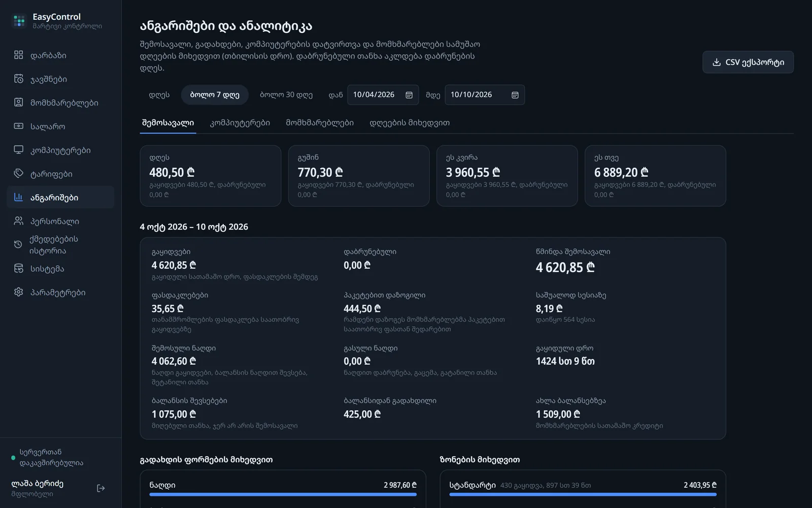
Task: Select the ბოლო 30 დღე period filter
Action: pyautogui.click(x=286, y=95)
